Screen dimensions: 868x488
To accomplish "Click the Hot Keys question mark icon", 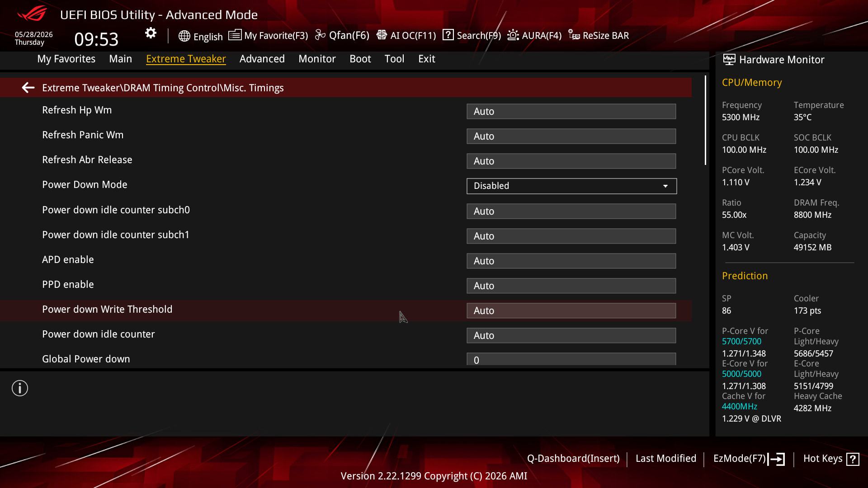I will pos(853,459).
